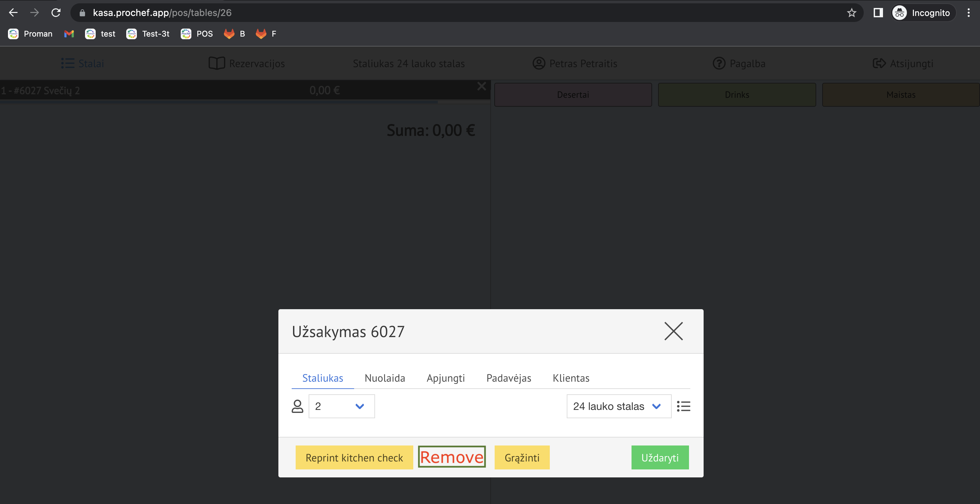Click the red Remove button
The width and height of the screenshot is (980, 504).
(451, 457)
